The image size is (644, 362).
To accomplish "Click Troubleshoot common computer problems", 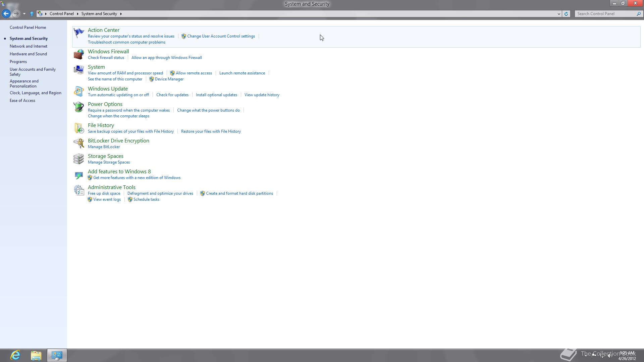I will 126,42.
